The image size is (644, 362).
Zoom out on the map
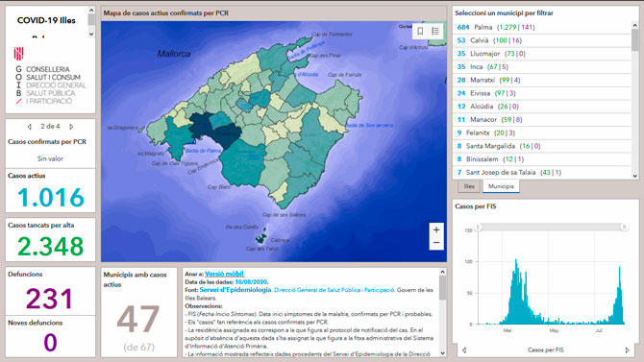[436, 243]
